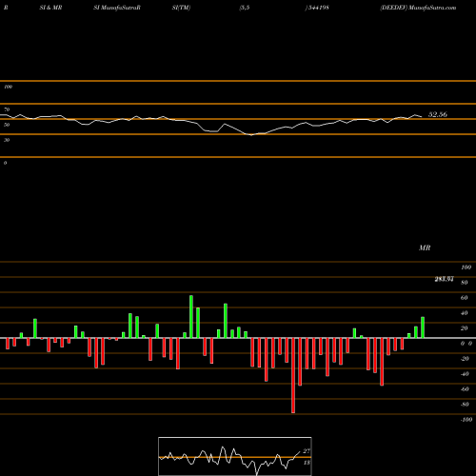476x476 pixels.
Task: Click the tallest green histogram bar
Action: click(191, 316)
